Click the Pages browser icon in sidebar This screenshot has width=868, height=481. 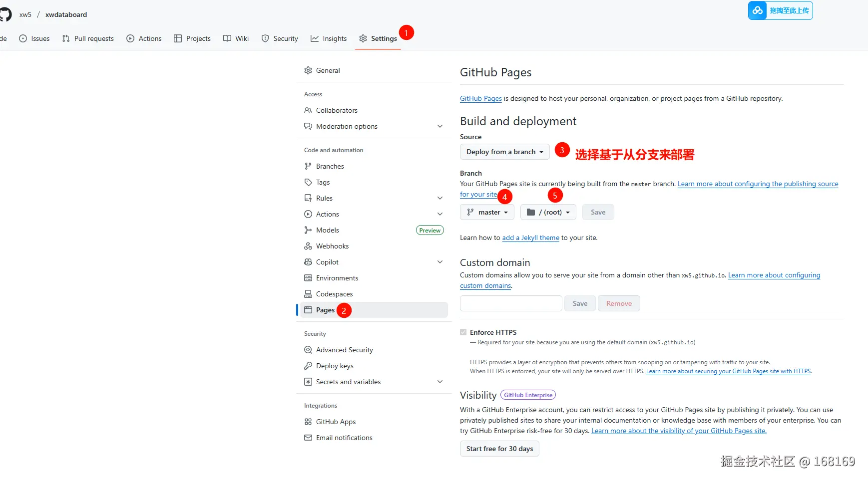pyautogui.click(x=308, y=310)
